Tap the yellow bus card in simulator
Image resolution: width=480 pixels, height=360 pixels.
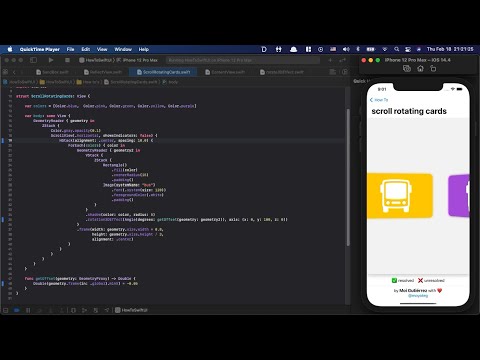click(x=400, y=196)
